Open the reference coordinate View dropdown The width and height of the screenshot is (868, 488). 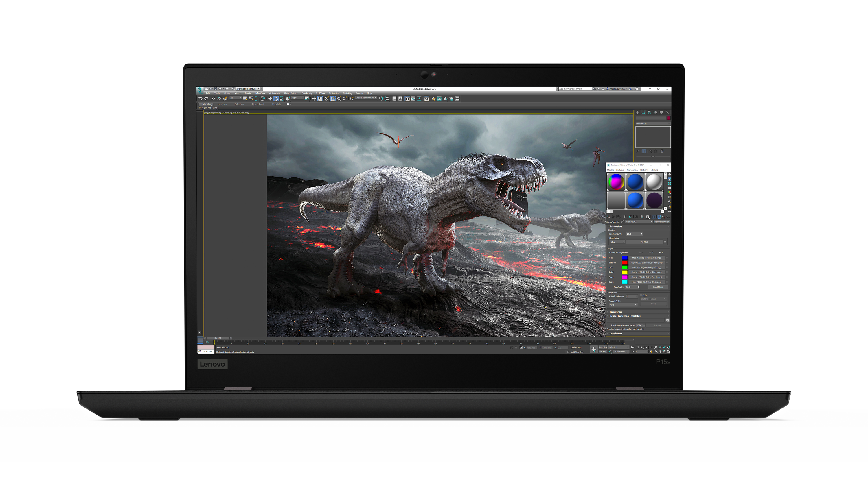click(297, 98)
